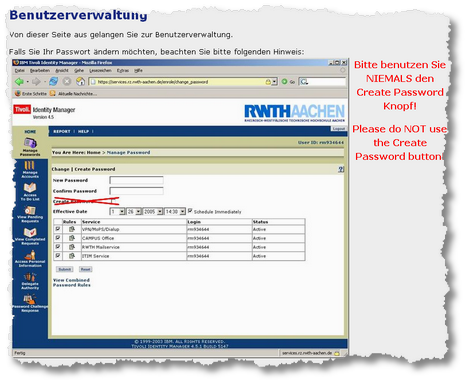Toggle the CAMPUS Office service checkbox
Image resolution: width=465 pixels, height=380 pixels.
pyautogui.click(x=58, y=238)
